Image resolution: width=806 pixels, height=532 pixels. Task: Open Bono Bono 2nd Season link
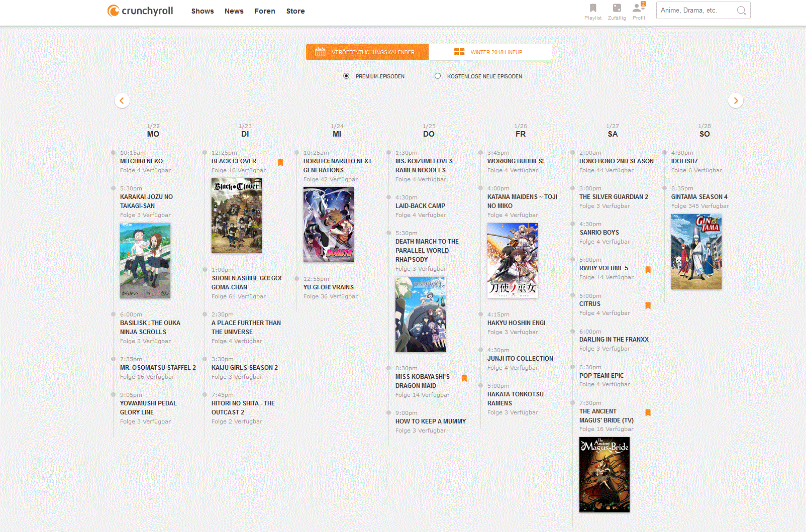617,161
